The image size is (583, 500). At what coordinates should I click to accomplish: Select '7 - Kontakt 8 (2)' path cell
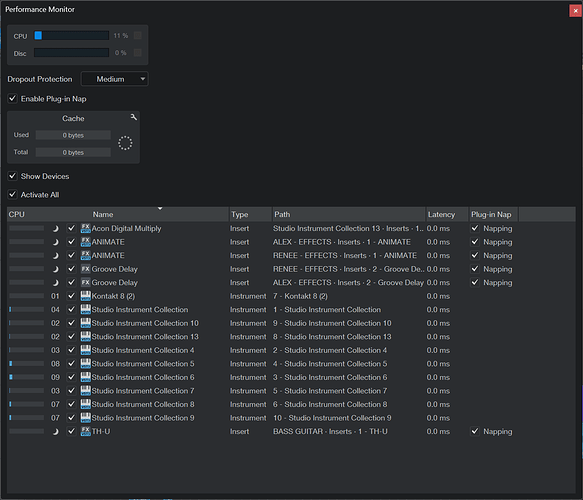tap(300, 296)
